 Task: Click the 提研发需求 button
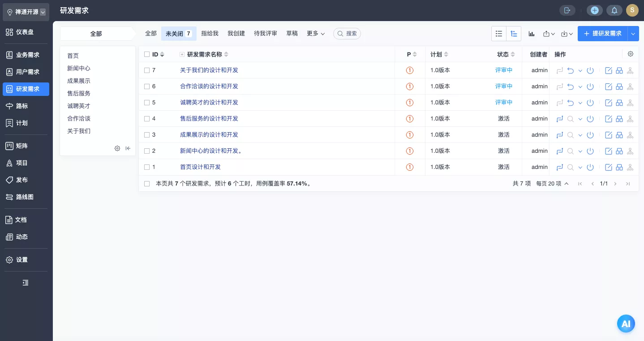click(603, 34)
